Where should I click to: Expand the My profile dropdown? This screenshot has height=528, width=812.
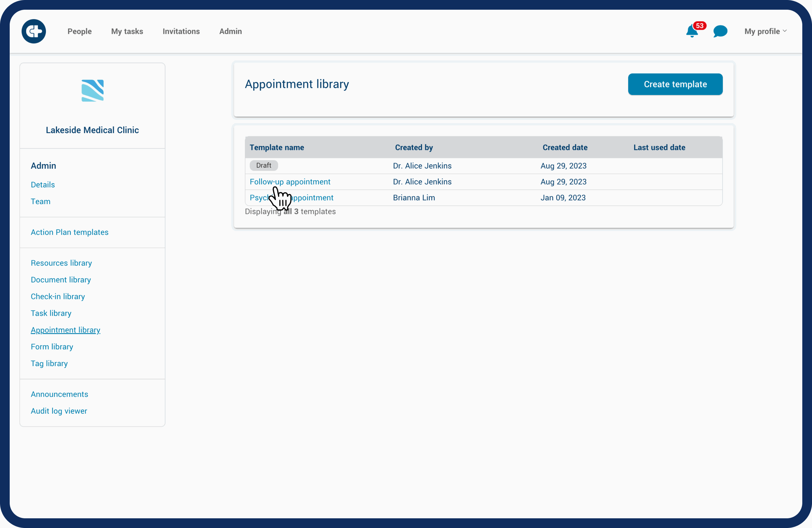(x=765, y=31)
